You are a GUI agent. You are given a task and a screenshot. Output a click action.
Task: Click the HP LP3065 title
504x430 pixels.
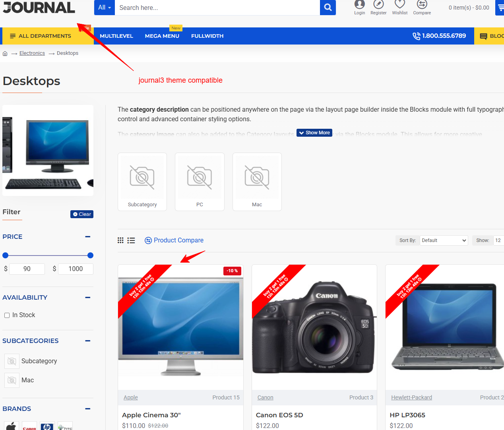(407, 415)
